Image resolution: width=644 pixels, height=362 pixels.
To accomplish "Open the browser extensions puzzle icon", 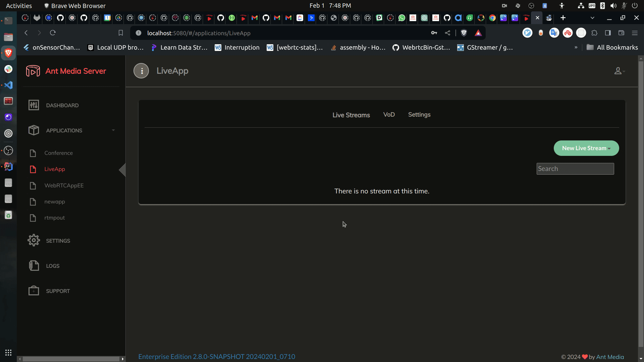I will coord(594,33).
